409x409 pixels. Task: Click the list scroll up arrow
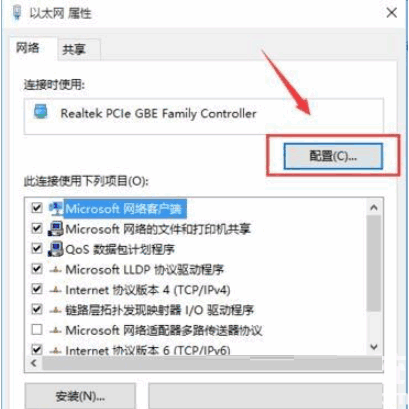coord(374,208)
